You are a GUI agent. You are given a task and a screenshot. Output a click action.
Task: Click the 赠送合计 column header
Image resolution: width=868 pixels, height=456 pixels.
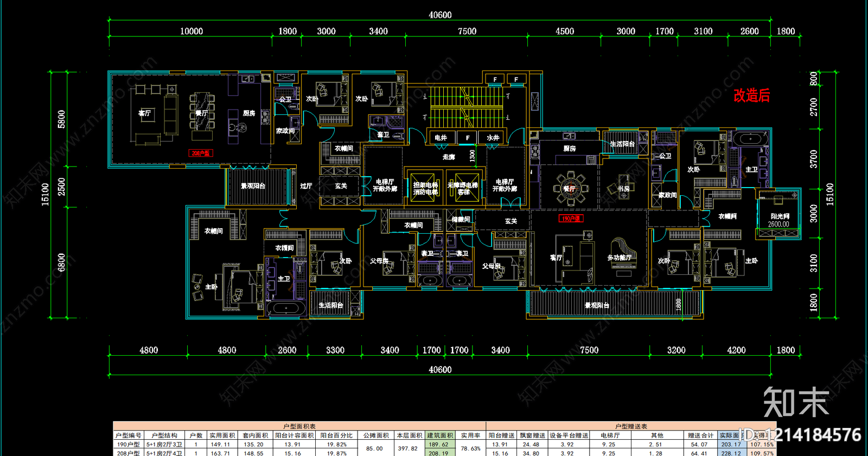[701, 435]
